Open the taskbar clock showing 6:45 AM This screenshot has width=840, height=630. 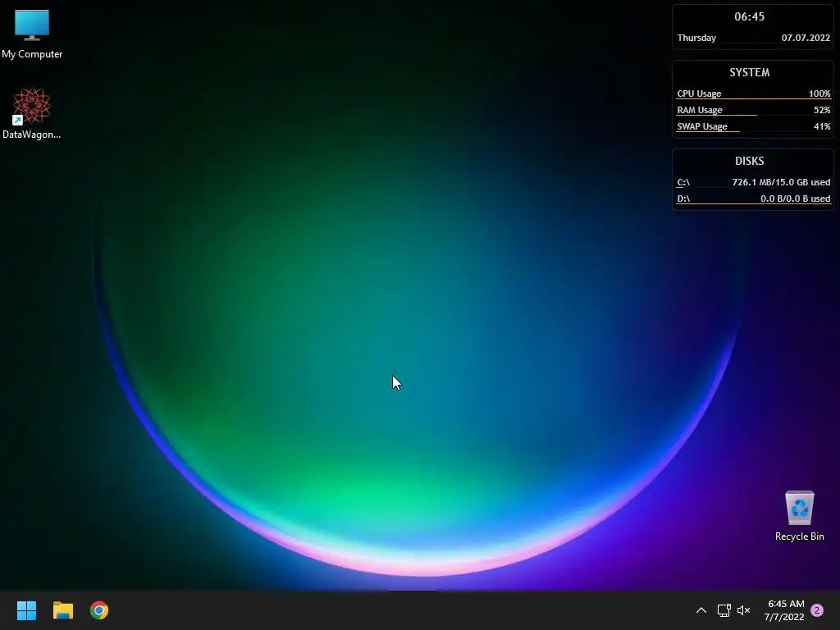[784, 610]
